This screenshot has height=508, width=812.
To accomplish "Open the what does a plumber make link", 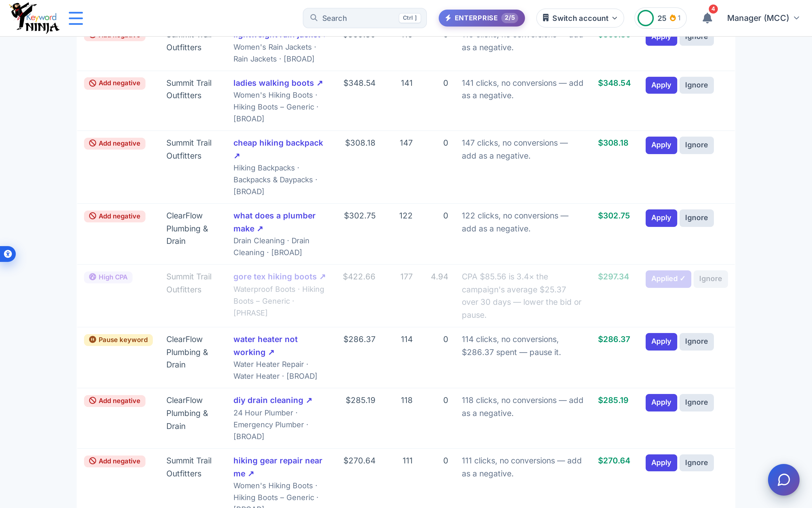I will coord(274,222).
